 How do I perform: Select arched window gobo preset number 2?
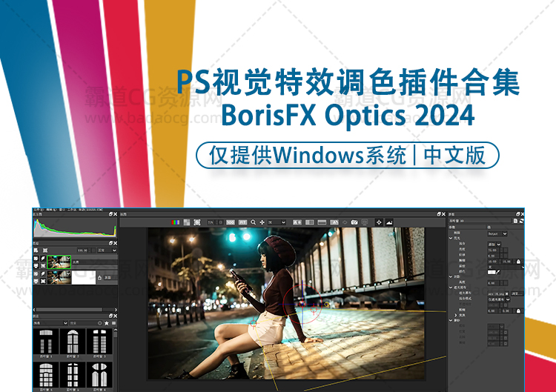click(73, 342)
